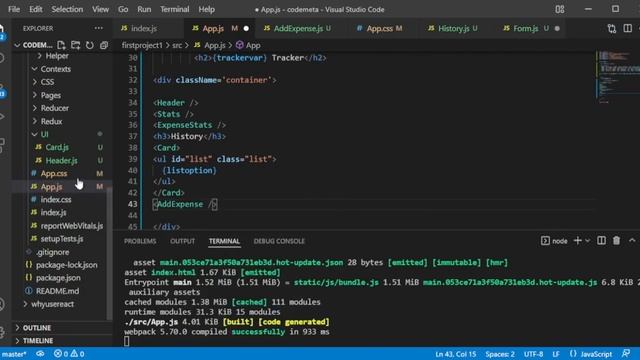Image resolution: width=640 pixels, height=360 pixels.
Task: Click the errors and warnings status indicator
Action: coord(69,354)
